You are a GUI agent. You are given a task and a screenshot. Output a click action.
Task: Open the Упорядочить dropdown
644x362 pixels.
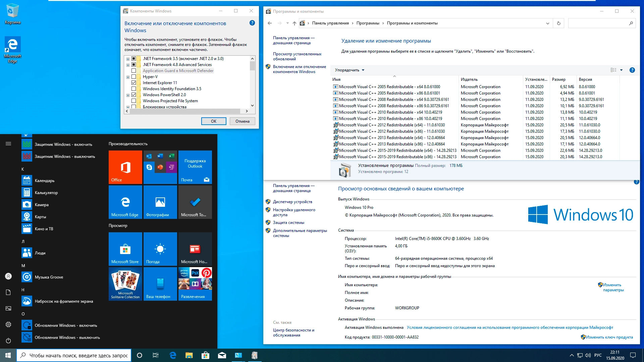[x=350, y=70]
